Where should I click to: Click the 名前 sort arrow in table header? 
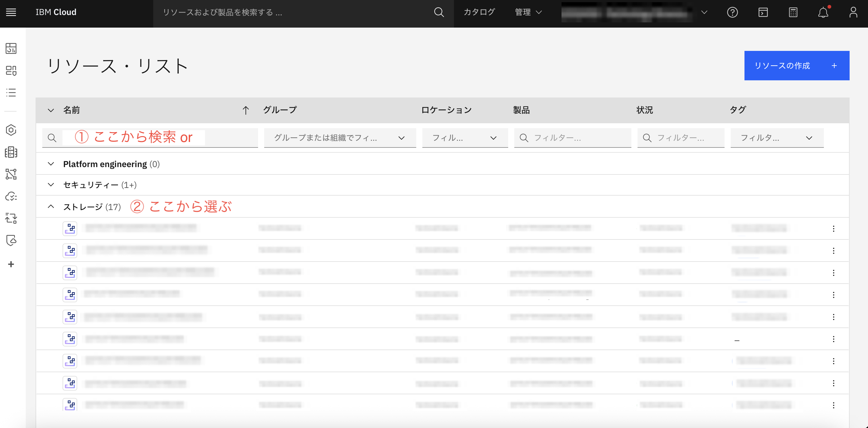(246, 110)
